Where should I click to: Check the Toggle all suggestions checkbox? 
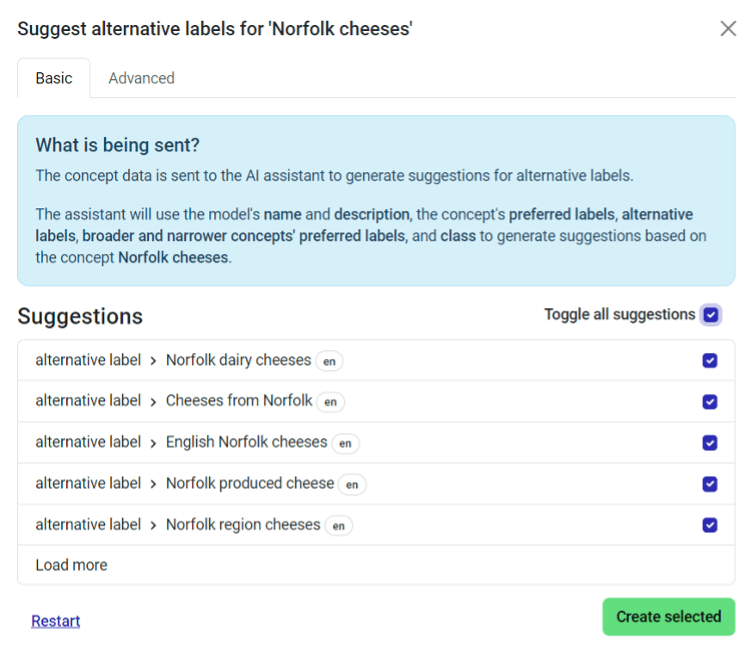[711, 315]
